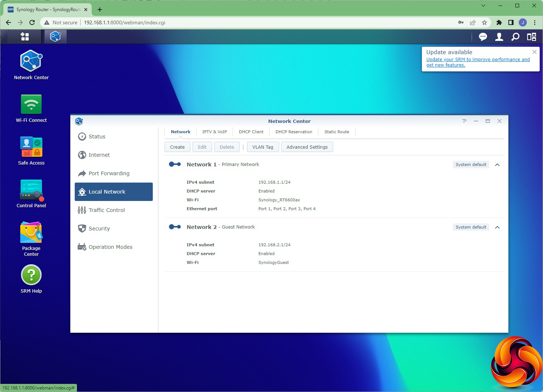Click Network 1 System default badge
This screenshot has width=543, height=392.
click(471, 165)
